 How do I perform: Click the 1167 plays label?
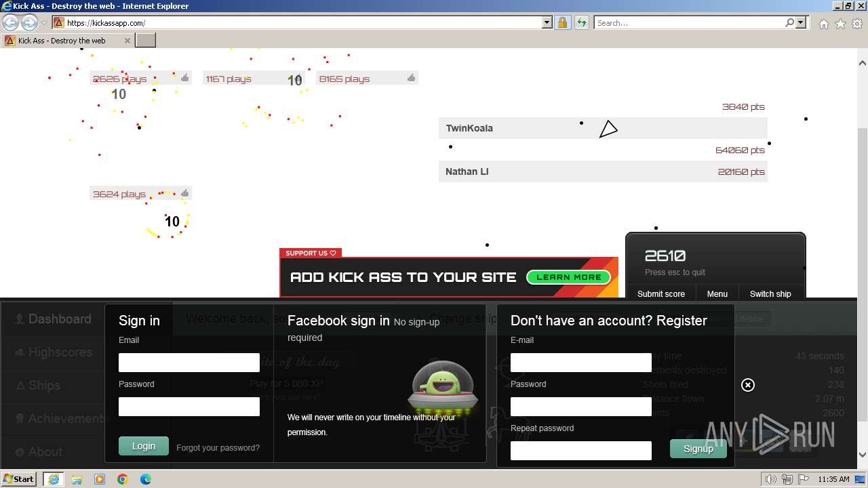[x=229, y=79]
